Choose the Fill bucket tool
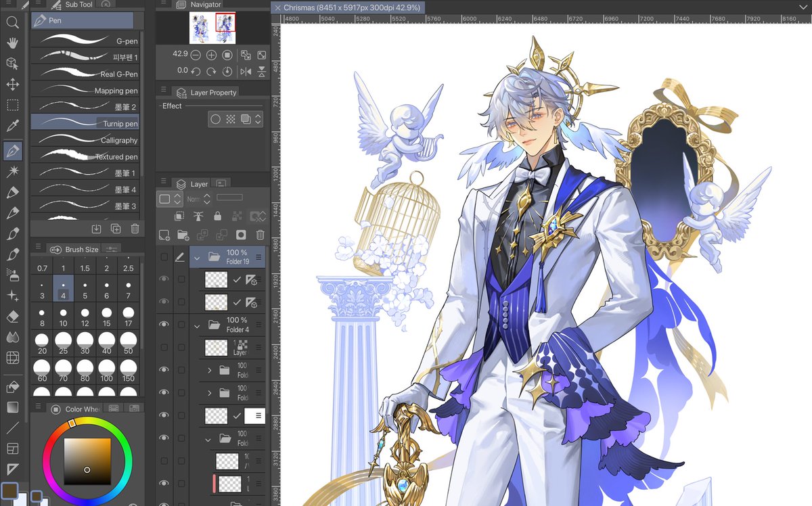This screenshot has width=812, height=506. click(x=12, y=388)
